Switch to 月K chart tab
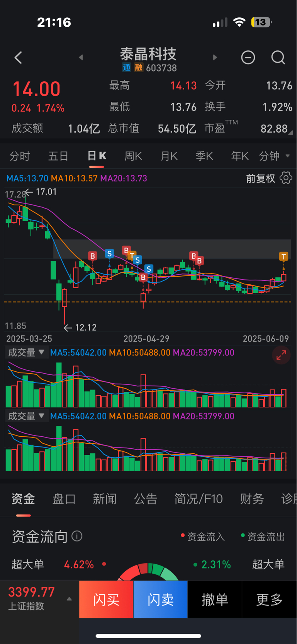The height and width of the screenshot is (644, 297). (169, 156)
